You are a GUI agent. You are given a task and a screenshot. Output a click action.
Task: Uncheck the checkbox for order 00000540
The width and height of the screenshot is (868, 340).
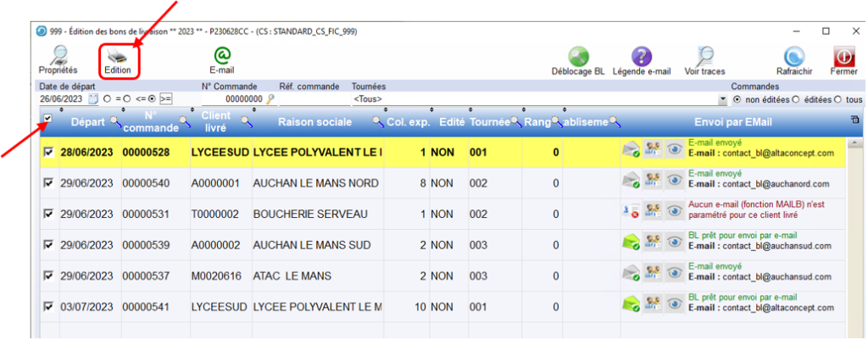(x=48, y=182)
